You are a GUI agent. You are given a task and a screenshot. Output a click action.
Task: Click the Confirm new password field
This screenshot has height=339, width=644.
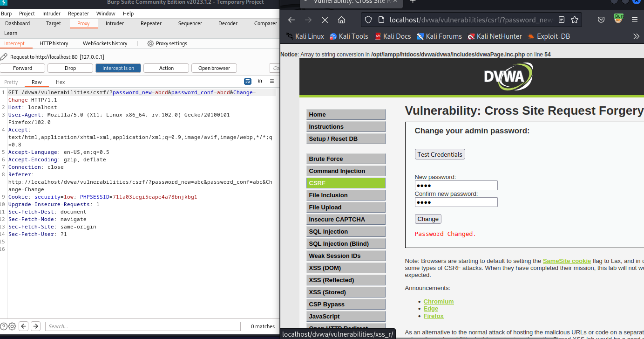coord(456,202)
